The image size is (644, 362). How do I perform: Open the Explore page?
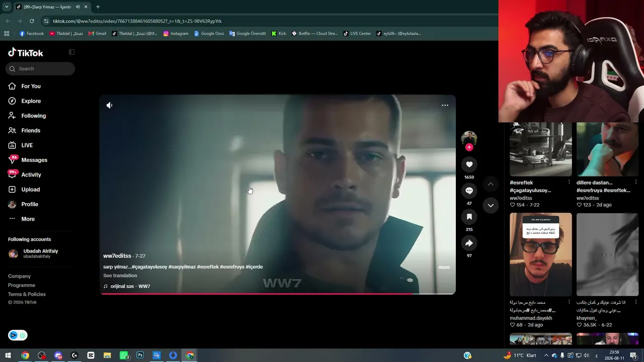click(31, 101)
